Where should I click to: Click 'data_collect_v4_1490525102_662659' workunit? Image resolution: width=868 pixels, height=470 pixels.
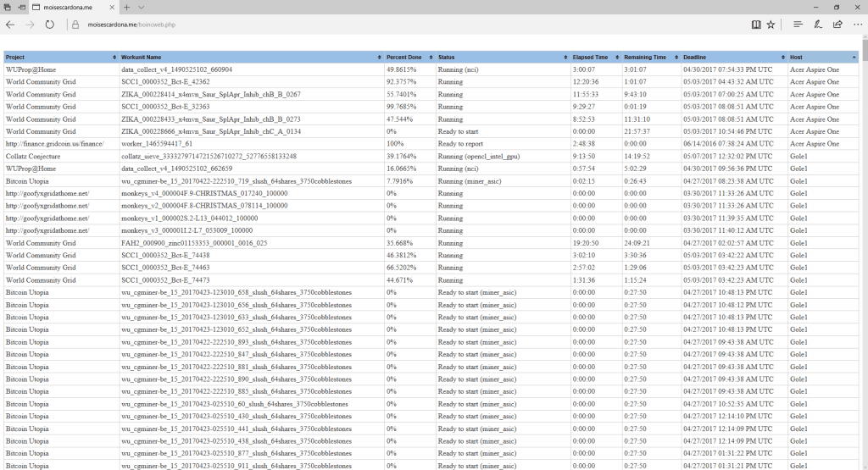176,169
